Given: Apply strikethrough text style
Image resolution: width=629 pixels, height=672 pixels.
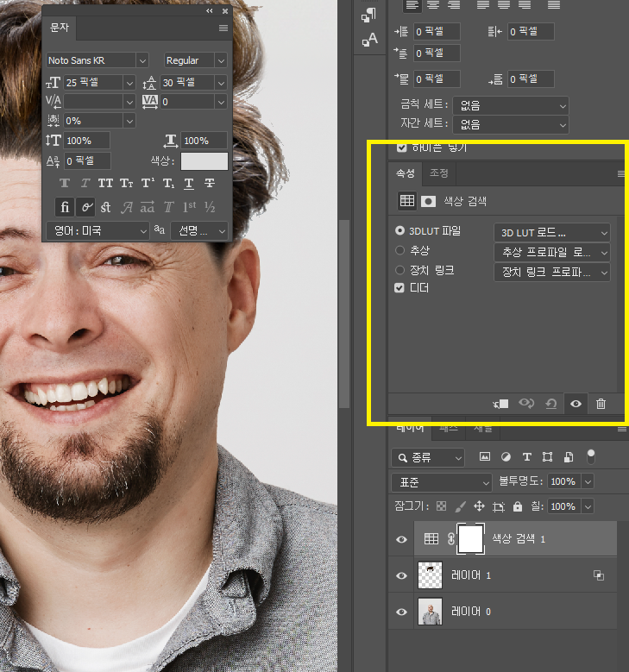Looking at the screenshot, I should coord(210,184).
